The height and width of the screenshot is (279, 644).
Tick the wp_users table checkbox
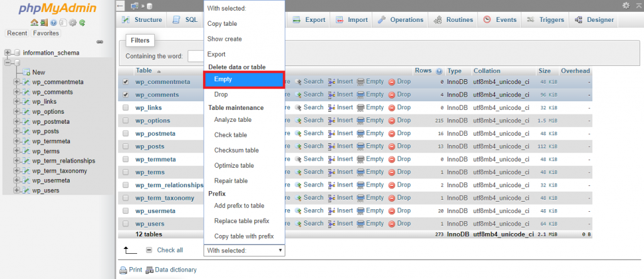(x=126, y=224)
